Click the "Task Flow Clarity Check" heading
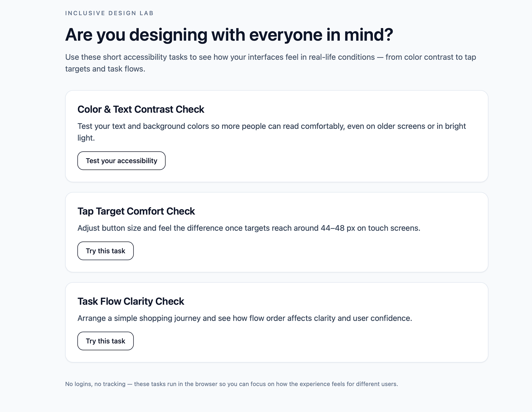 (131, 301)
